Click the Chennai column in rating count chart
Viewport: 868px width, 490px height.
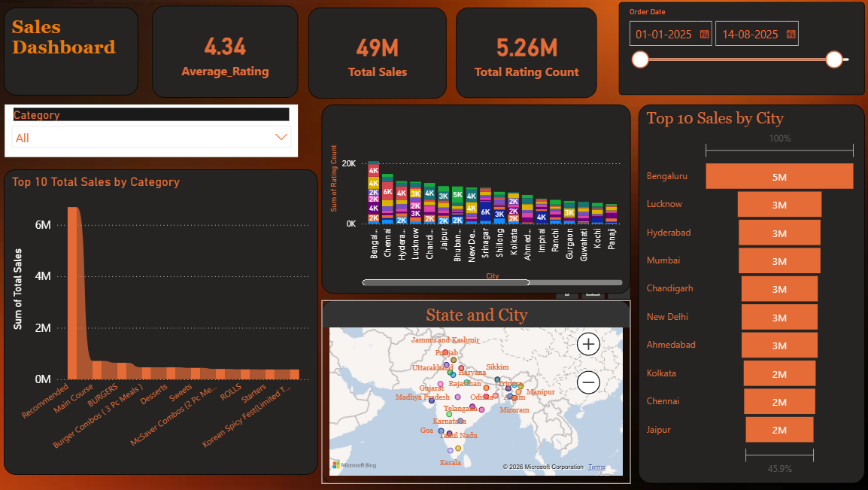(x=387, y=199)
